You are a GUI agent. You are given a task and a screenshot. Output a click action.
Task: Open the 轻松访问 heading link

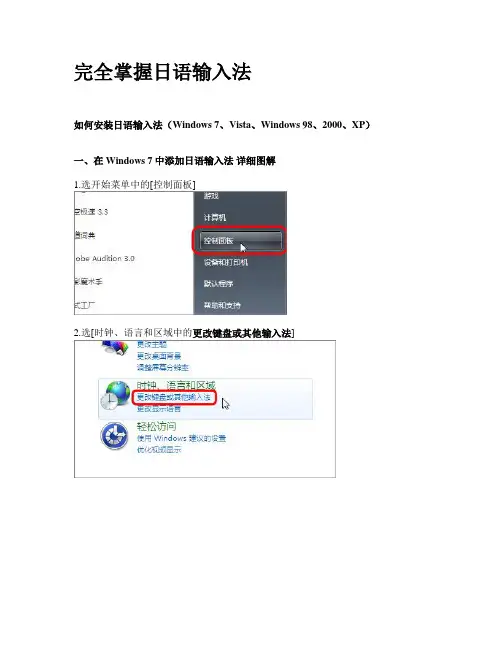pos(156,426)
